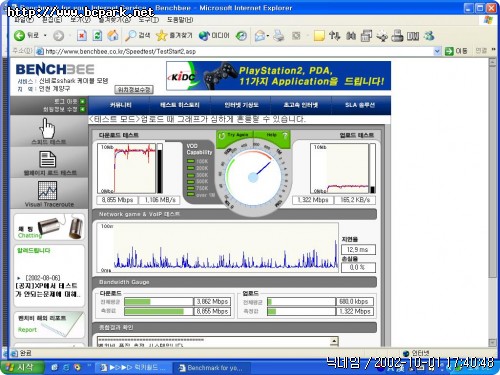Click the 680,0 kbps upload average value
This screenshot has width=500, height=375.
click(x=355, y=302)
